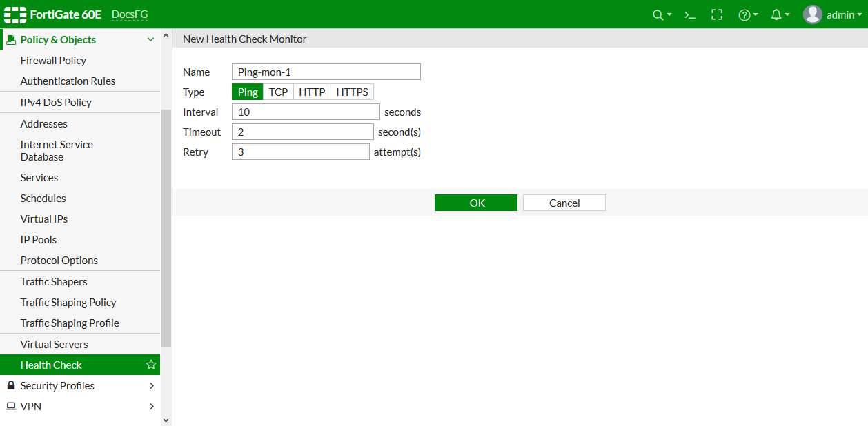This screenshot has width=868, height=426.
Task: Open the CLI console icon
Action: click(689, 14)
